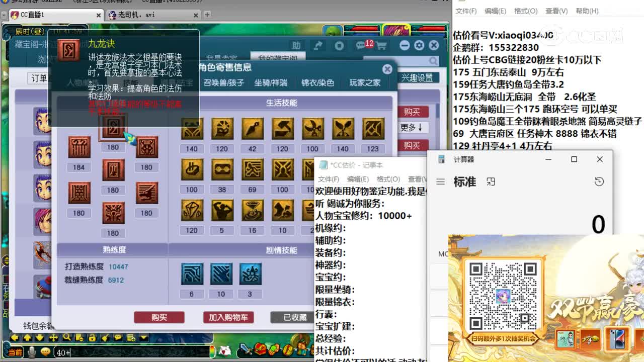Toggle calculator keep-on-top icon

point(491,182)
